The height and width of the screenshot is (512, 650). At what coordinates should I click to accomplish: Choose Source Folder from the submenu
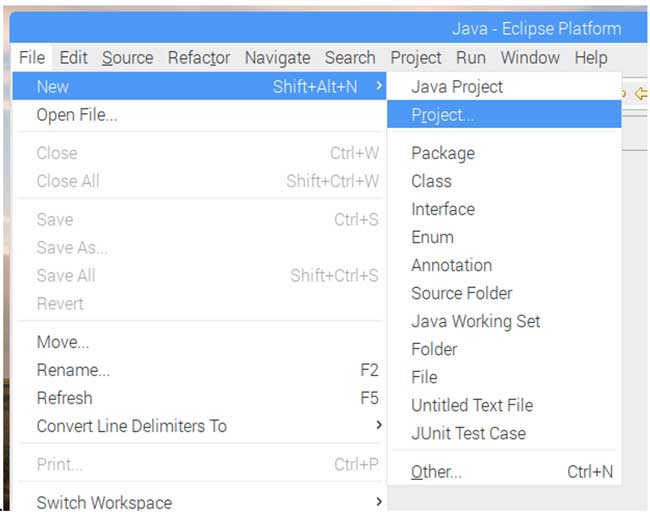(x=461, y=293)
